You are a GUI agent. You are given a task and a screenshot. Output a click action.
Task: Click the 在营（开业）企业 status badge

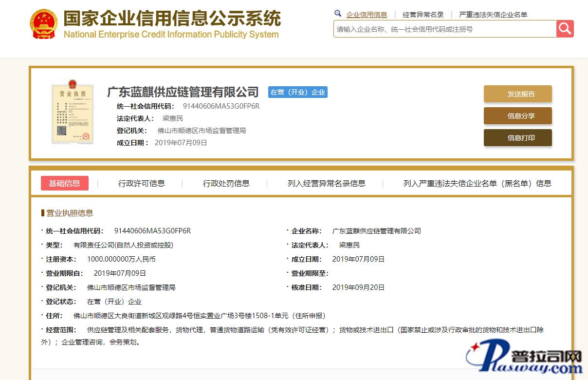(297, 92)
